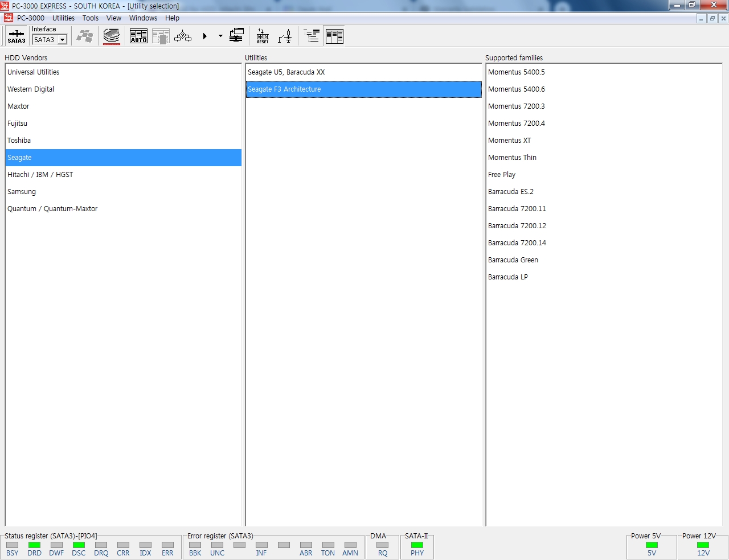
Task: Click the greyed-out tiles icon in the toolbar
Action: click(x=85, y=36)
